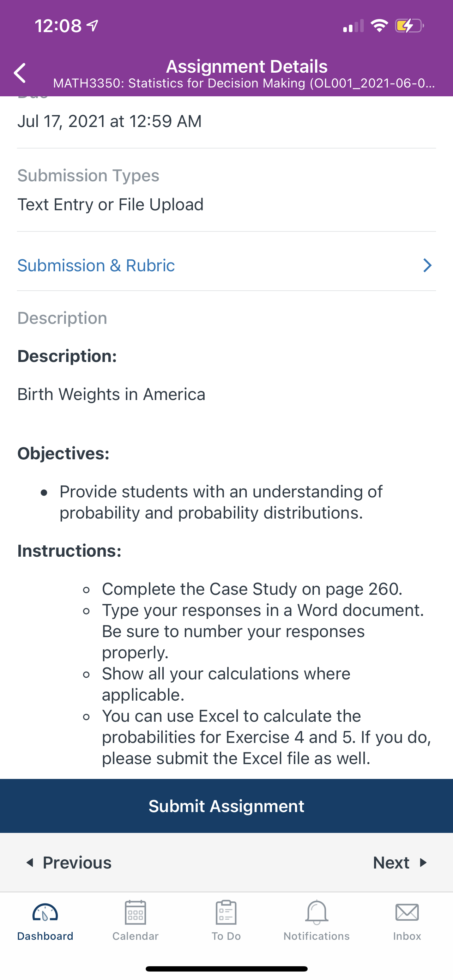Tap the battery charging icon
Image resolution: width=453 pixels, height=980 pixels.
[409, 26]
